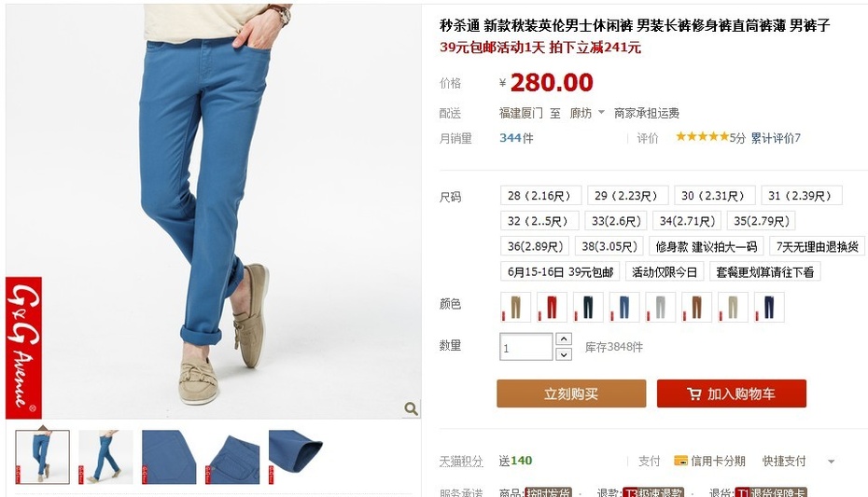Image resolution: width=868 pixels, height=497 pixels.
Task: Select the red pants color swatch
Action: point(552,307)
